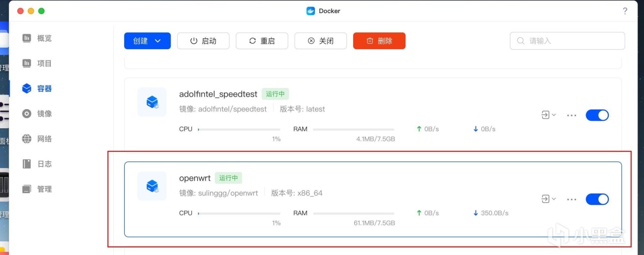Click image text sulinggg/openwrt
Viewport: 644px width, 255px height.
coord(228,193)
